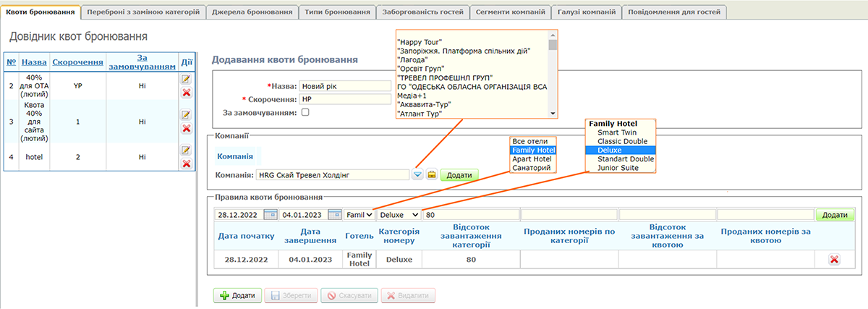Toggle 'За замовчуванням' checkbox
The width and height of the screenshot is (868, 309).
305,112
